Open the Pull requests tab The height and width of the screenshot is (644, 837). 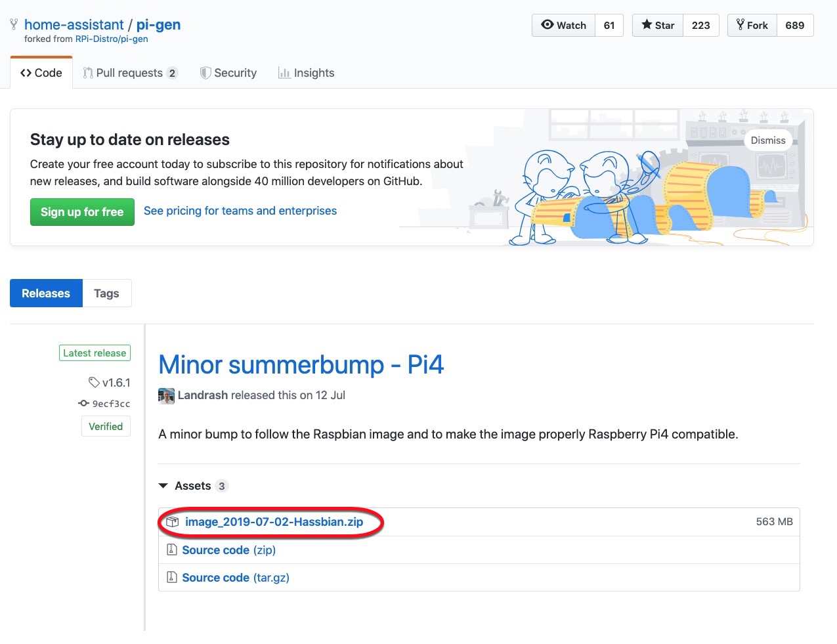(x=129, y=73)
